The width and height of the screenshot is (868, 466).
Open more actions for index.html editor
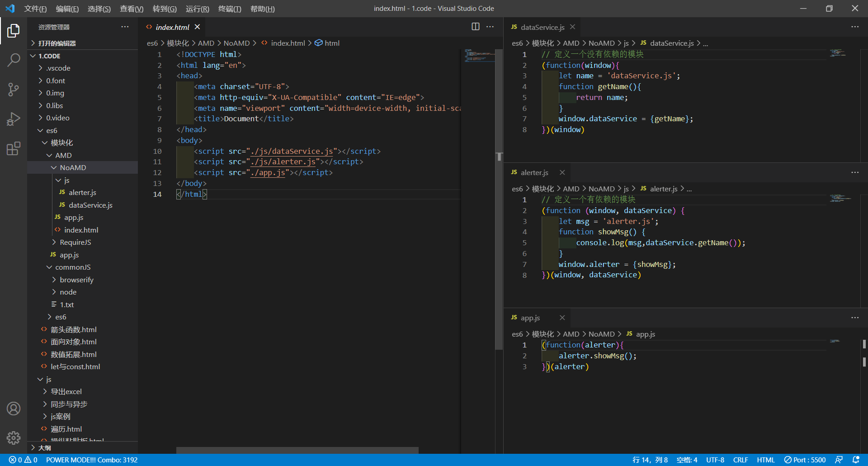point(490,27)
